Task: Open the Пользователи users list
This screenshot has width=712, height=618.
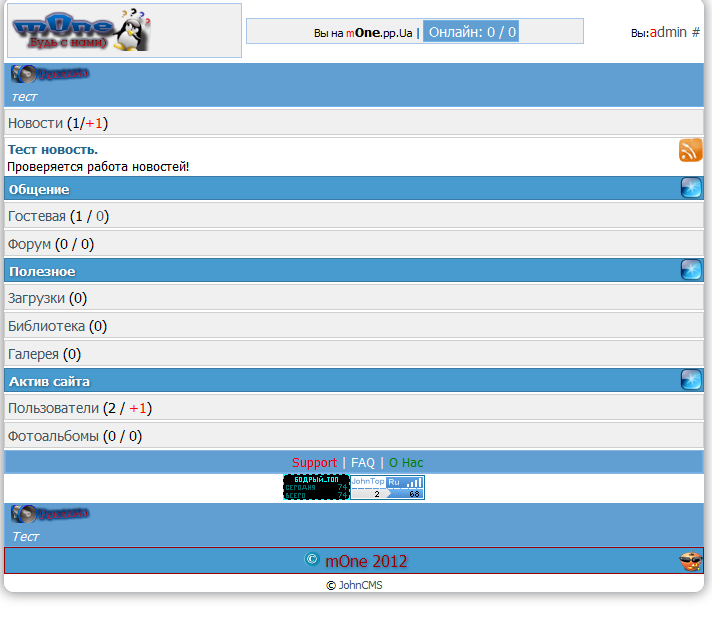Action: coord(53,408)
